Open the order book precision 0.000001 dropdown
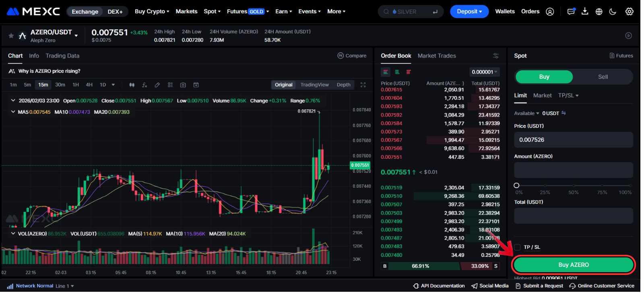 click(x=485, y=72)
